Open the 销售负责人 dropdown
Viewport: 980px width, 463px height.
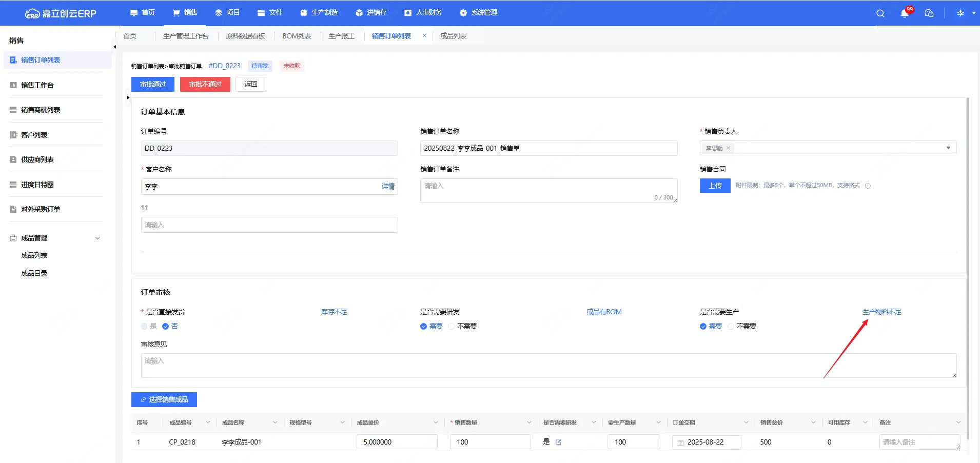[x=948, y=148]
